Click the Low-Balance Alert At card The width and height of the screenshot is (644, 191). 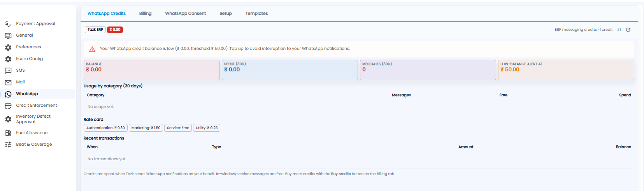click(566, 70)
